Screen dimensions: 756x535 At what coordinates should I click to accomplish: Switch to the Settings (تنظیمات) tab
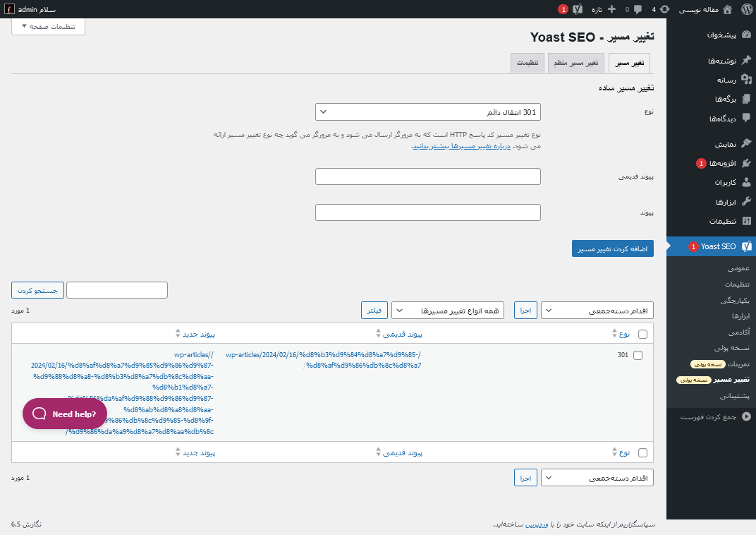528,64
